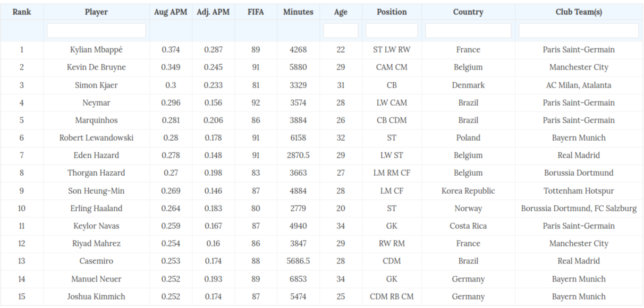Viewport: 644px width, 308px height.
Task: Click Kevin De Bruyne's player name
Action: coord(96,67)
